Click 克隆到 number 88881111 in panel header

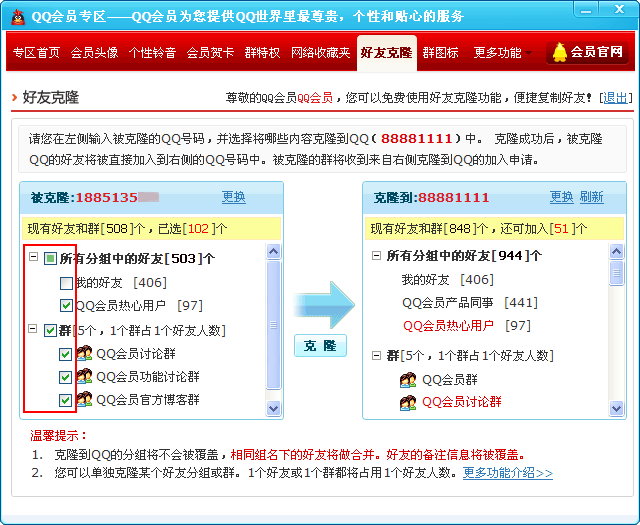(453, 197)
